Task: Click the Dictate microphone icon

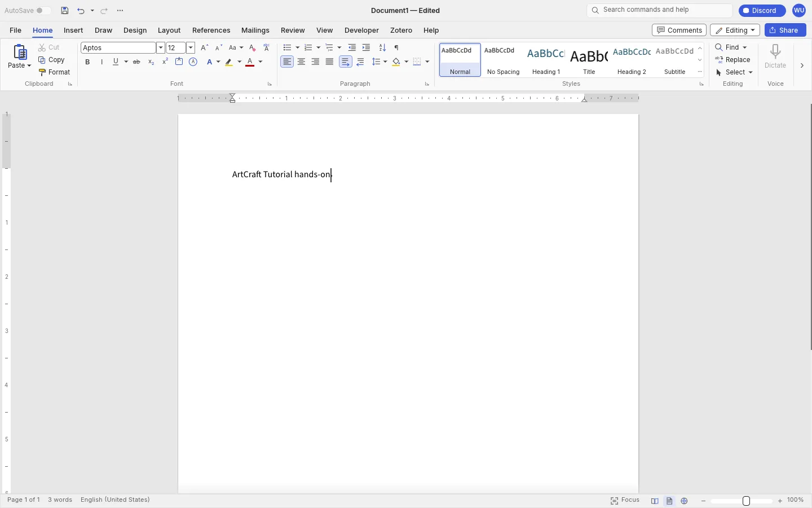Action: pyautogui.click(x=776, y=52)
